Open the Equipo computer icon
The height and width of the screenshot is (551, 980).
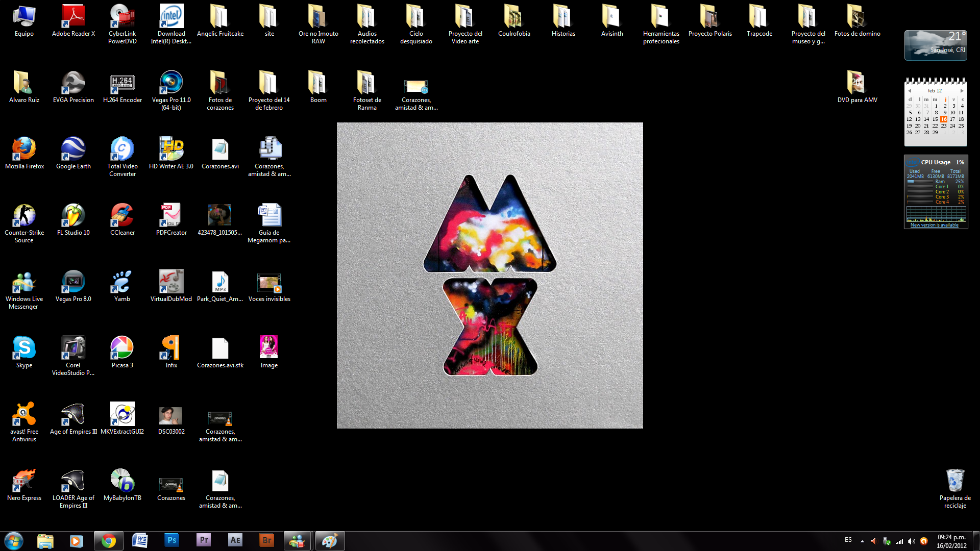pos(24,20)
